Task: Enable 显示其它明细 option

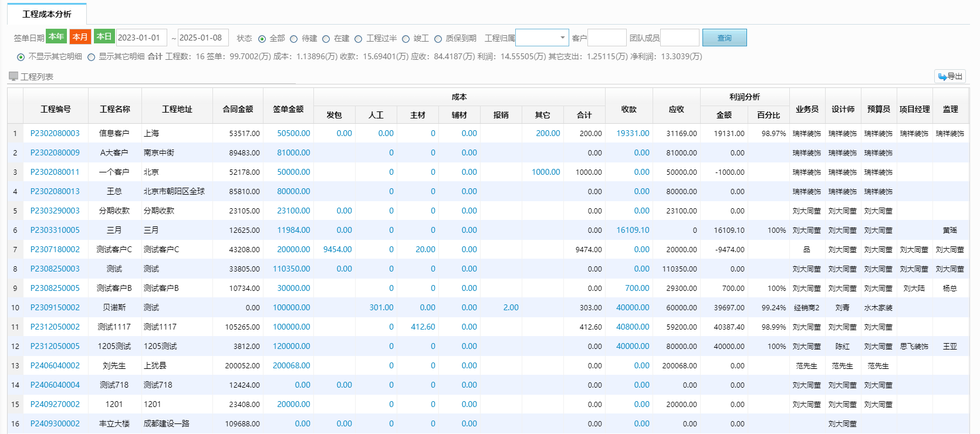Action: [x=91, y=57]
